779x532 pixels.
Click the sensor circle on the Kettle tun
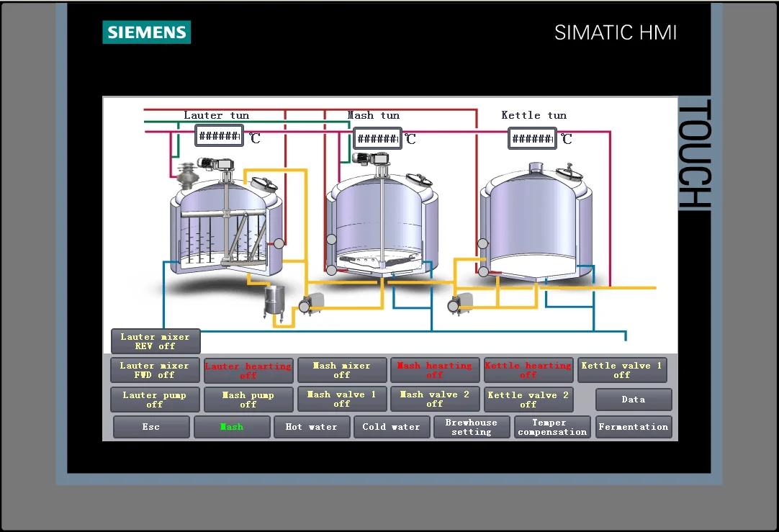click(483, 244)
